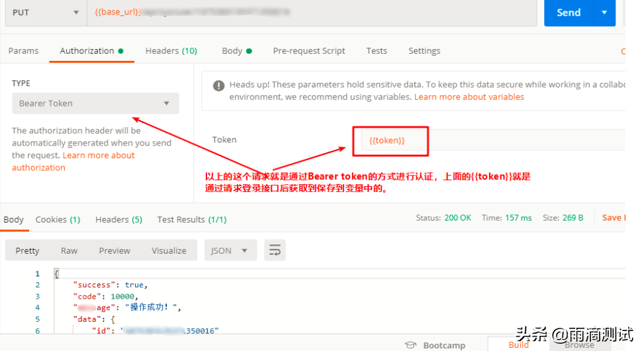This screenshot has height=353, width=644.
Task: Switch to the Tests tab
Action: click(x=377, y=51)
